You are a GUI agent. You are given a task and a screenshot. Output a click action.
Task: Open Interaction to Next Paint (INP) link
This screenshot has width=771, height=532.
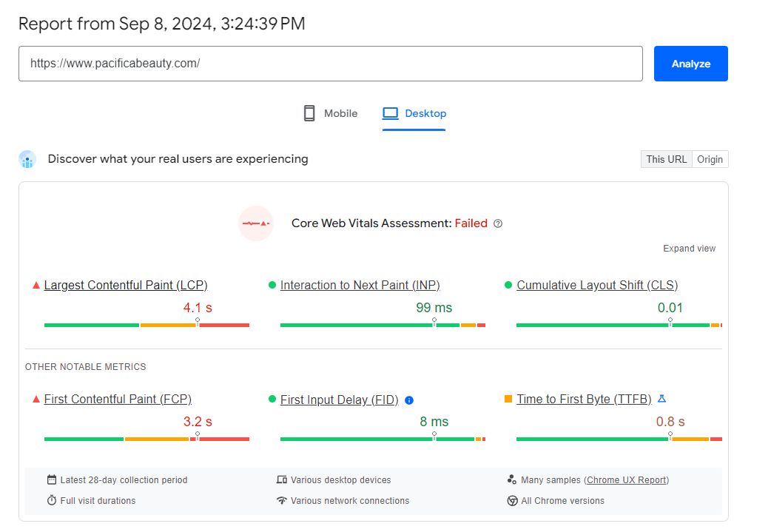pyautogui.click(x=360, y=286)
